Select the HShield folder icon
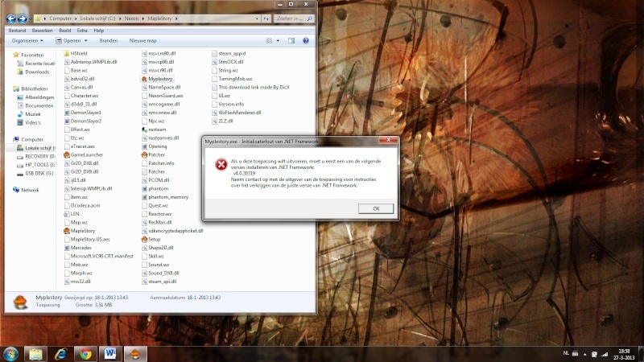The width and height of the screenshot is (644, 362). click(x=67, y=53)
